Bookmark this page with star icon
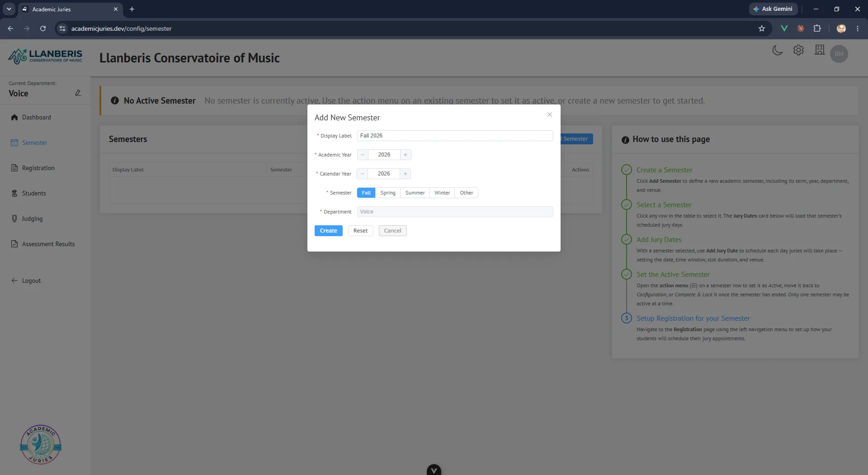The image size is (868, 475). (762, 28)
